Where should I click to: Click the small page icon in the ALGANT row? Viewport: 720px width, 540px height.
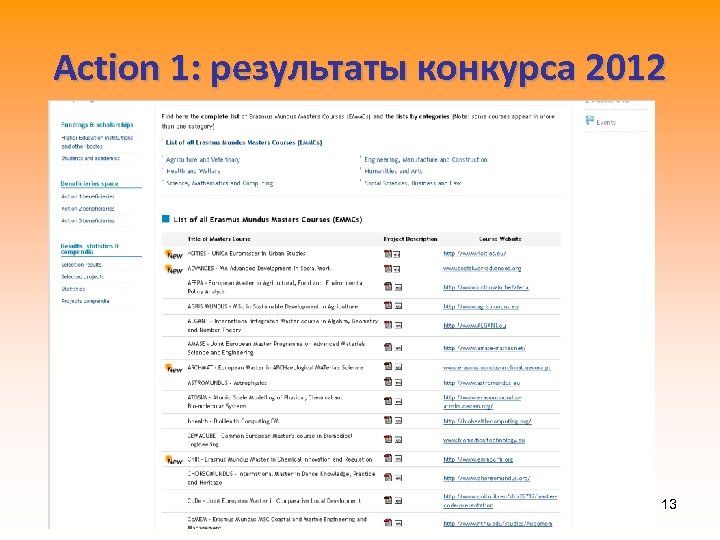[x=398, y=326]
